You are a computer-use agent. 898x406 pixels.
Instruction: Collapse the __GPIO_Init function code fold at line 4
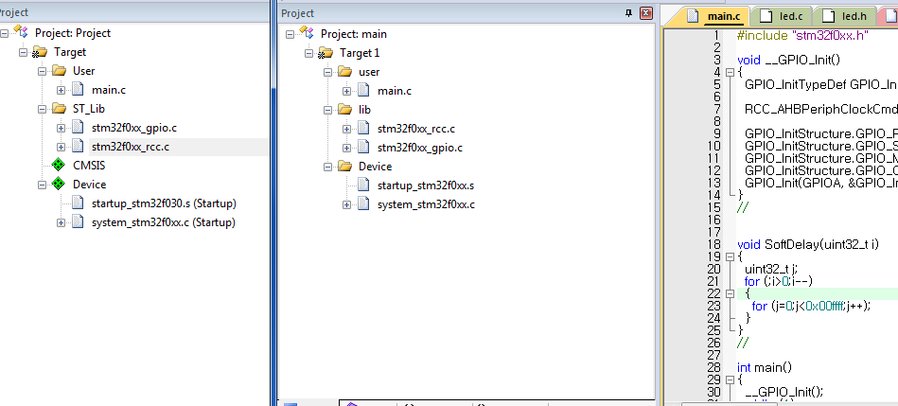pos(728,72)
